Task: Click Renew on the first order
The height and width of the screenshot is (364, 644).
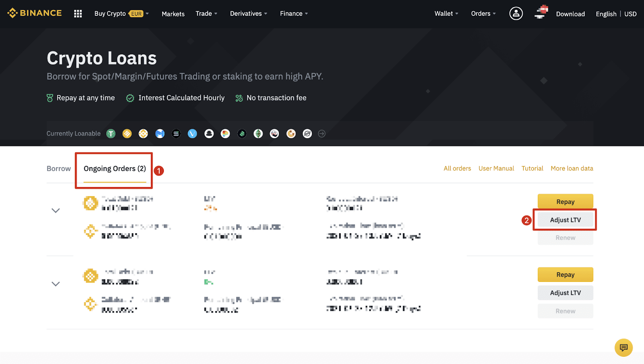Action: tap(566, 238)
